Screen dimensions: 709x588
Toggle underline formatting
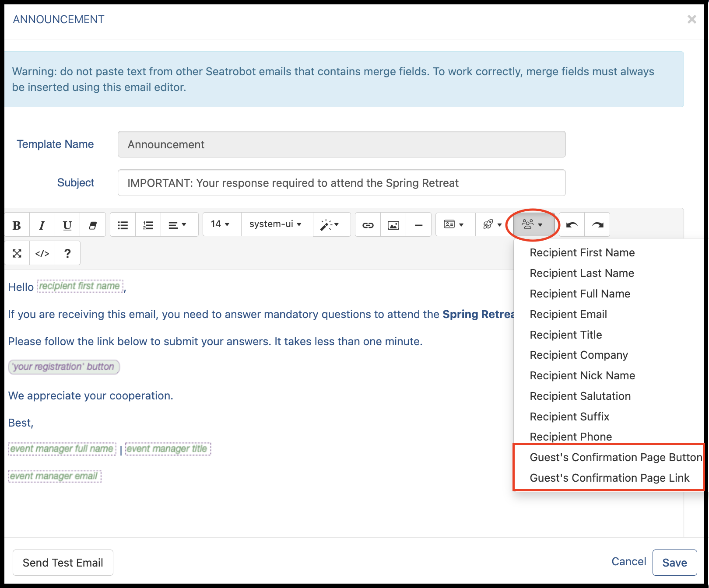pos(67,225)
